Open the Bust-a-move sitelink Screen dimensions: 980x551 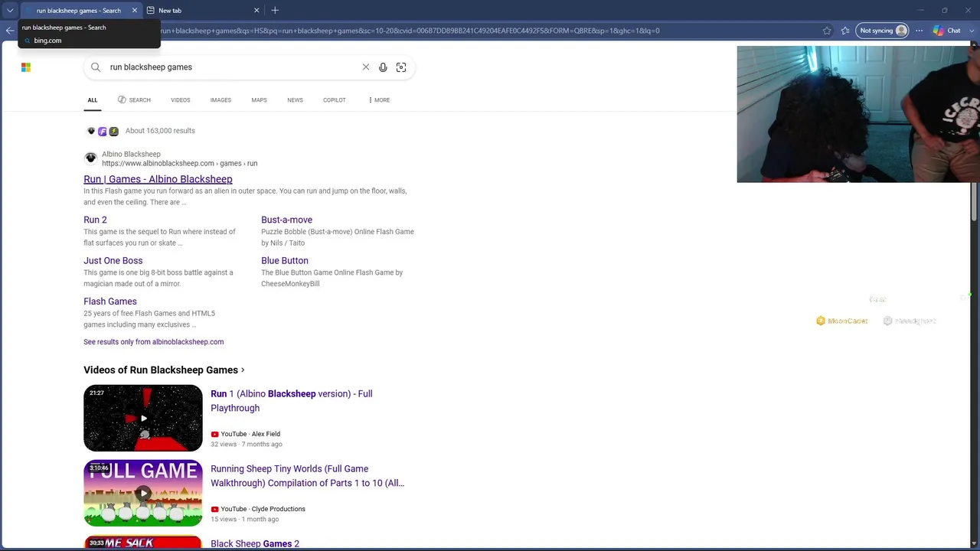coord(286,220)
